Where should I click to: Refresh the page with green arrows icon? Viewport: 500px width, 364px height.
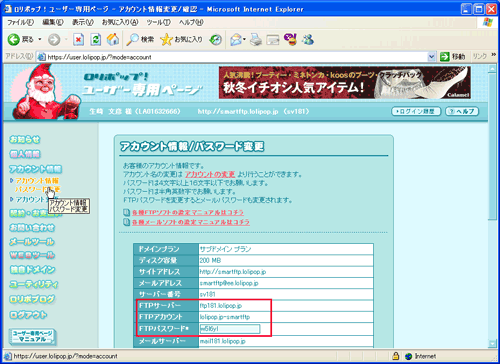[x=96, y=40]
